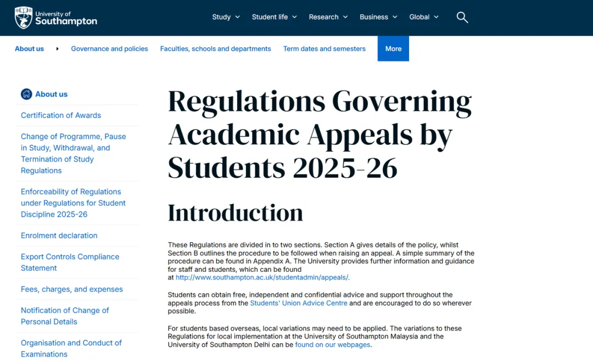Open Enrolment declaration sidebar link
The image size is (593, 364).
[x=59, y=236]
